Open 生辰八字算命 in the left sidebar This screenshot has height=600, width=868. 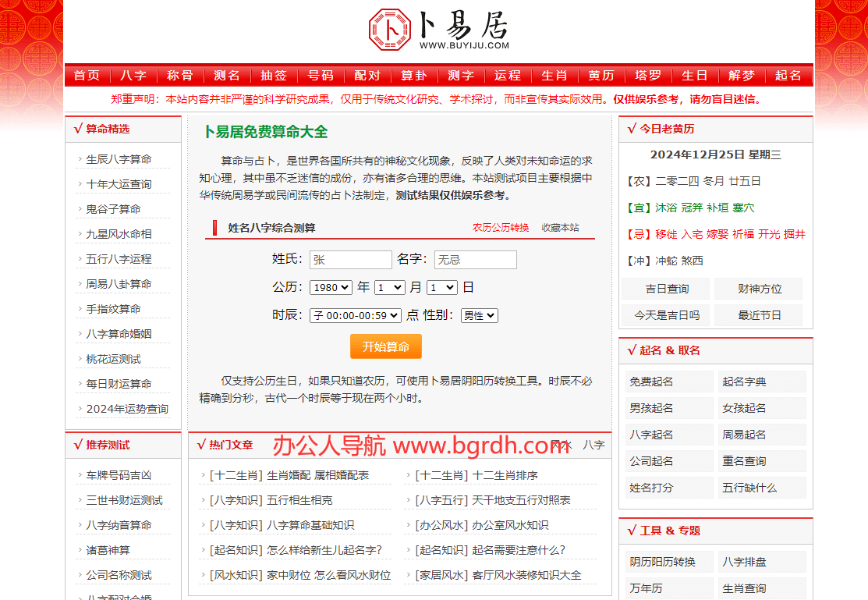tap(119, 159)
